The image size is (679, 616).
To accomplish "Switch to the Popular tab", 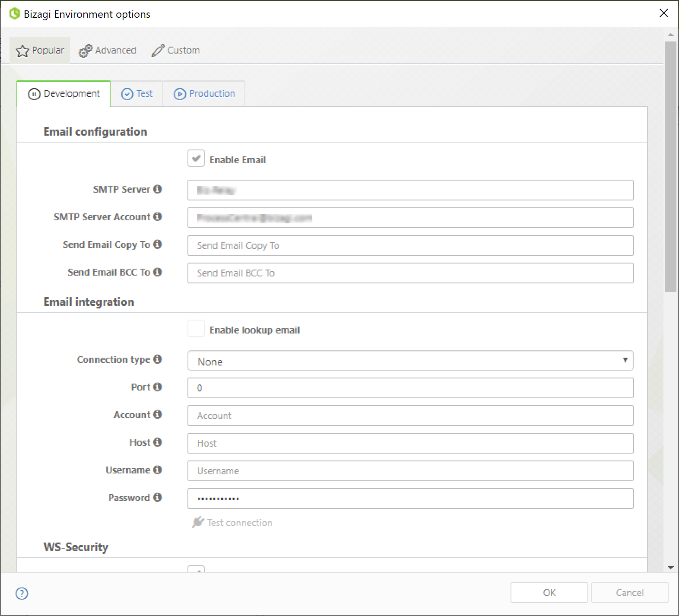I will click(x=40, y=50).
